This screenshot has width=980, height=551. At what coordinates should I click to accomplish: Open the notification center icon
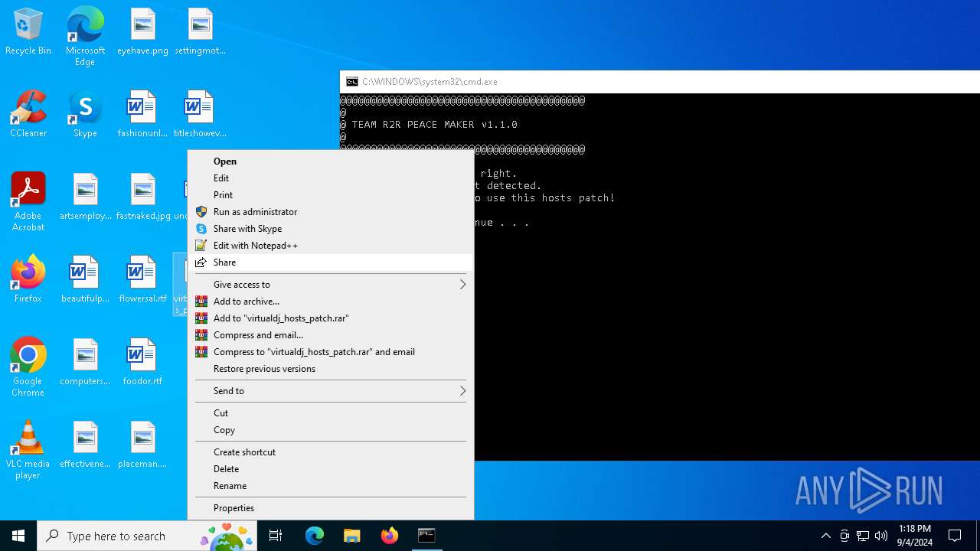955,536
